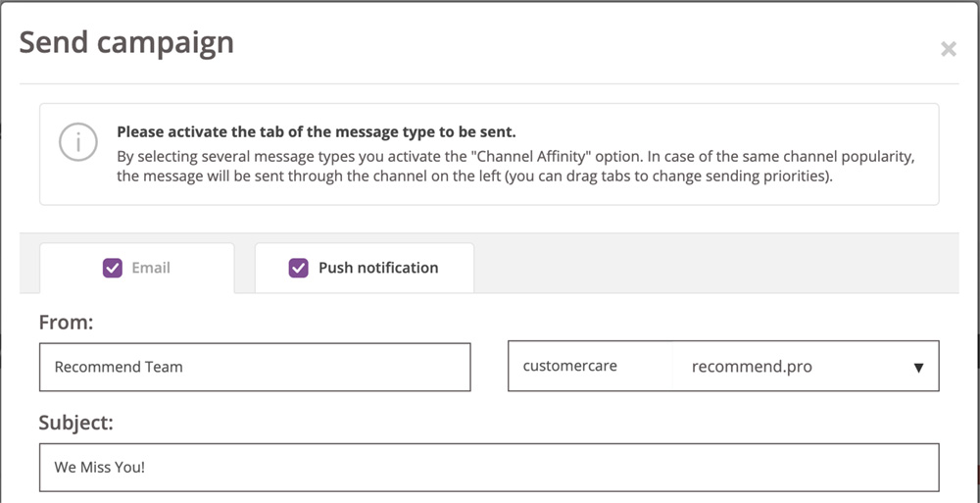Click the From: label
Screen dimensions: 980x503
pos(66,323)
